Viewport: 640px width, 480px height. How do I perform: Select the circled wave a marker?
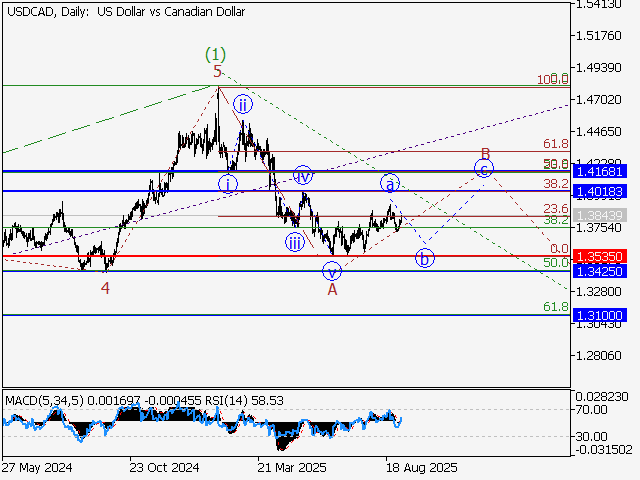(x=390, y=183)
